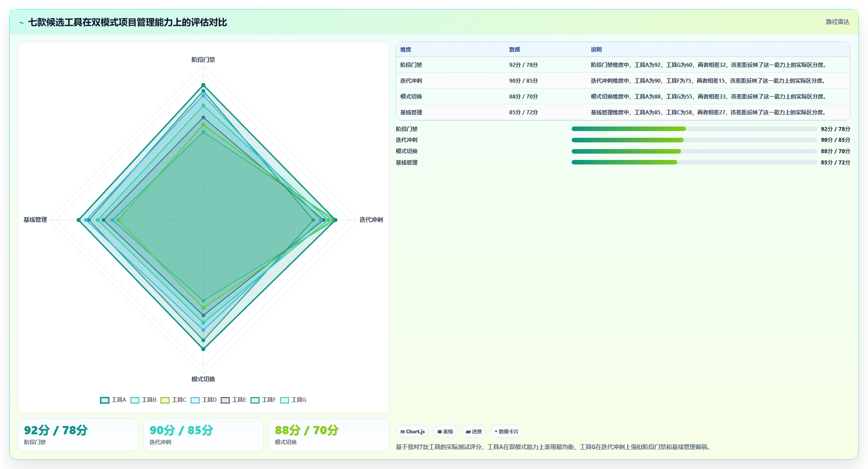Image resolution: width=868 pixels, height=469 pixels.
Task: Select the 92分 / 78分 阶段门禁 stat card
Action: click(x=78, y=435)
